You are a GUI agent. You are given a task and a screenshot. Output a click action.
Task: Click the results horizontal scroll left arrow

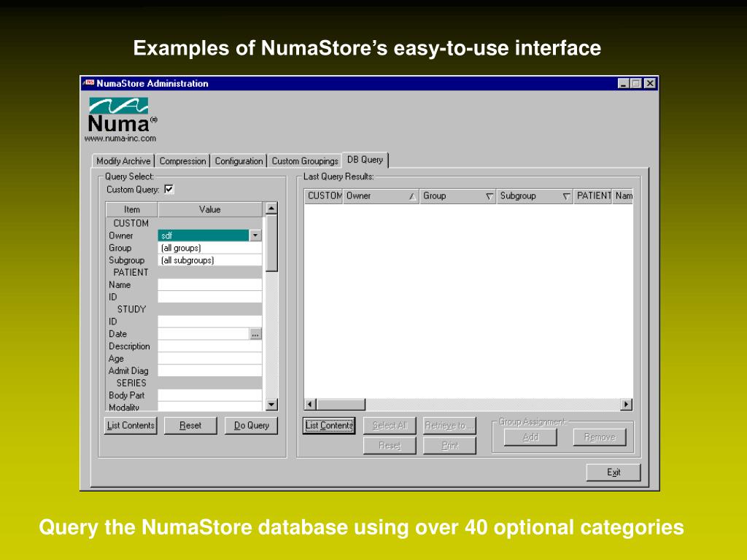pyautogui.click(x=309, y=404)
